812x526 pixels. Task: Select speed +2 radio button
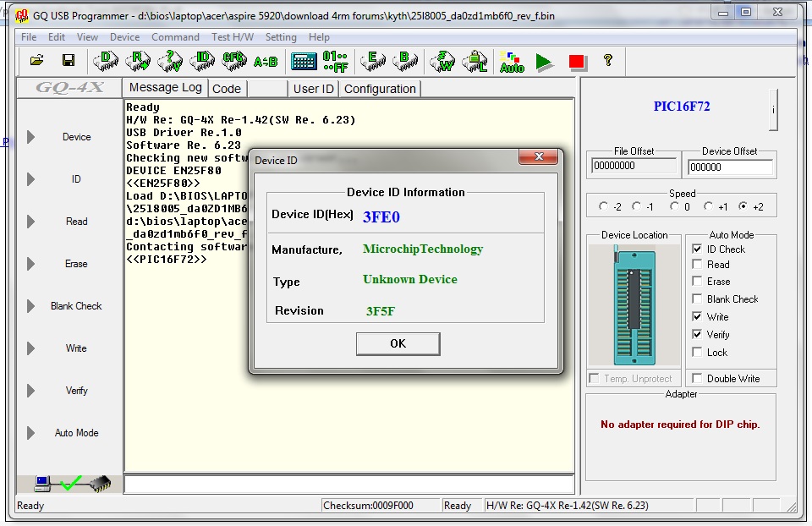[743, 206]
